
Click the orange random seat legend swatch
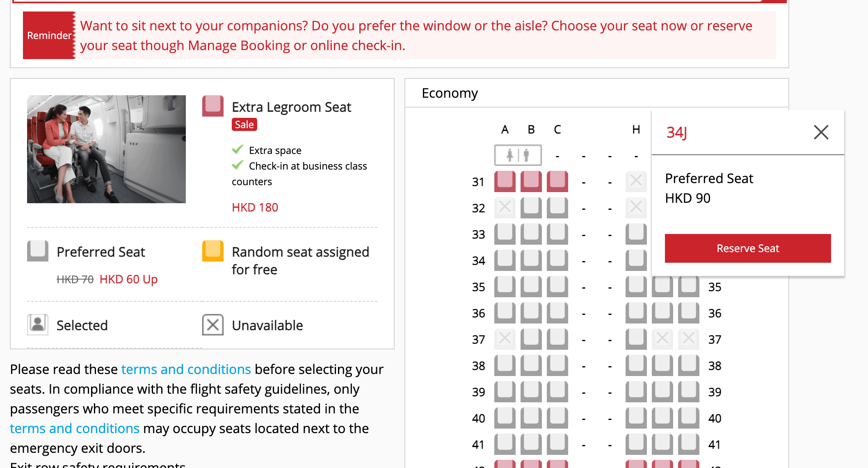[x=212, y=251]
